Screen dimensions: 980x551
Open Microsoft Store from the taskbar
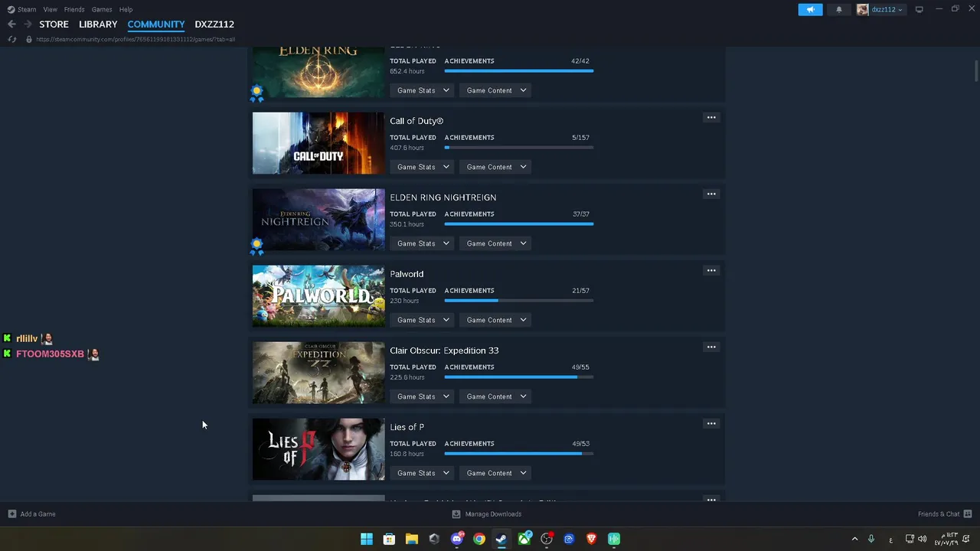pyautogui.click(x=389, y=539)
